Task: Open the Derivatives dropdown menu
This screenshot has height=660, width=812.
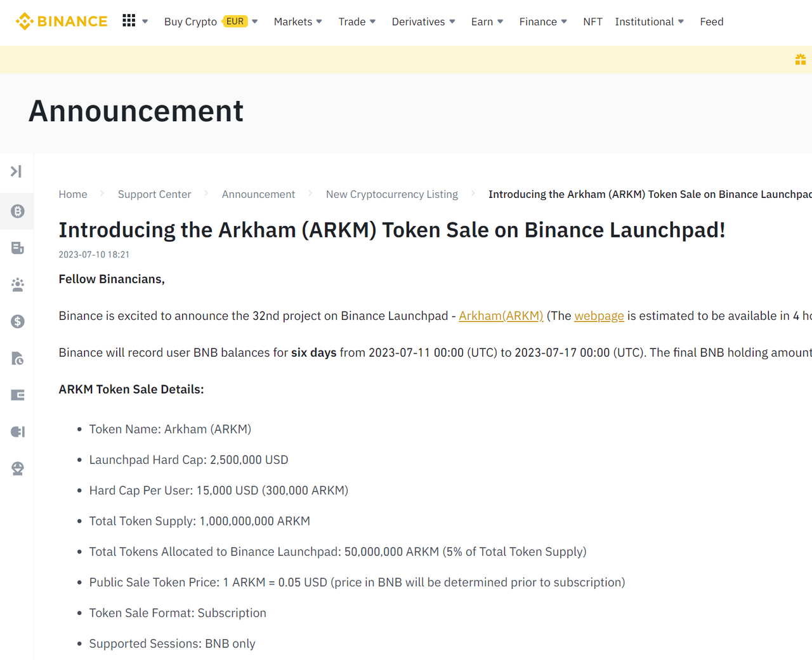Action: pos(424,22)
